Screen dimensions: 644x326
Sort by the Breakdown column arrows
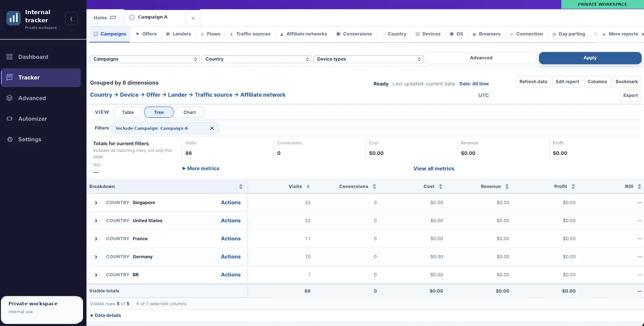[x=241, y=187]
